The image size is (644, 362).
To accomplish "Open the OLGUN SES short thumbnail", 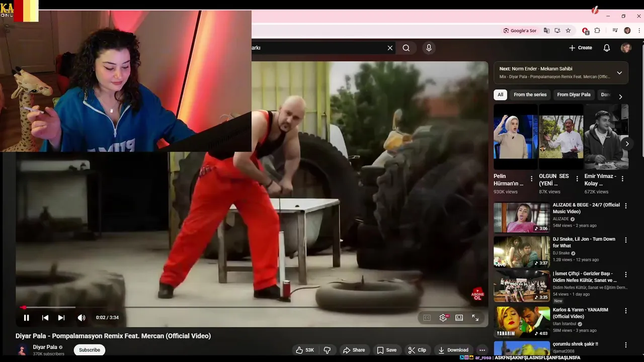I will click(561, 137).
